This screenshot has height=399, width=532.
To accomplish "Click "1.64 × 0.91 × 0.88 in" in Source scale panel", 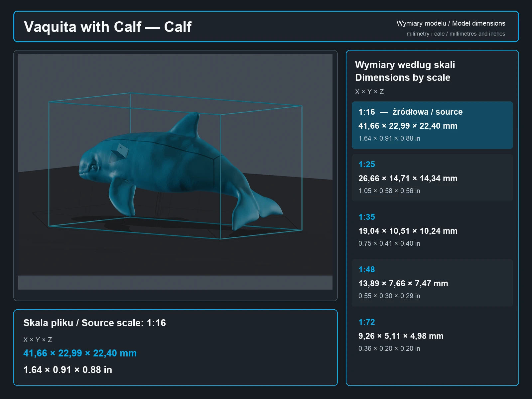I will click(x=68, y=370).
